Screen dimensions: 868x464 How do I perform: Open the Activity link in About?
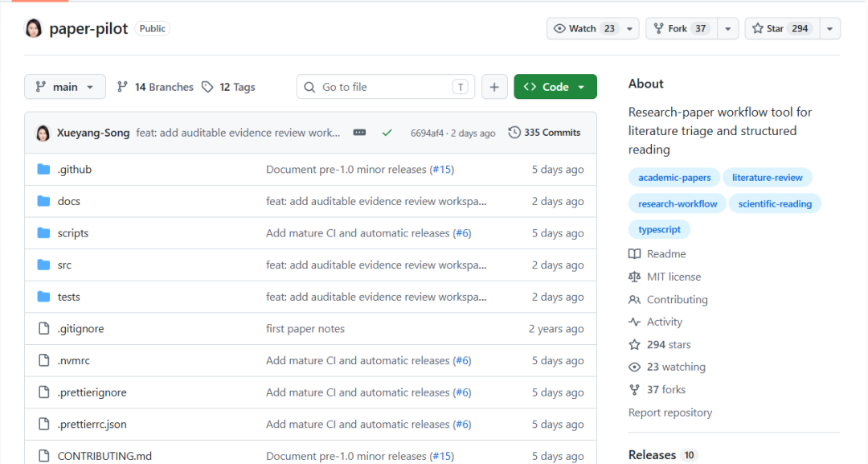click(665, 322)
